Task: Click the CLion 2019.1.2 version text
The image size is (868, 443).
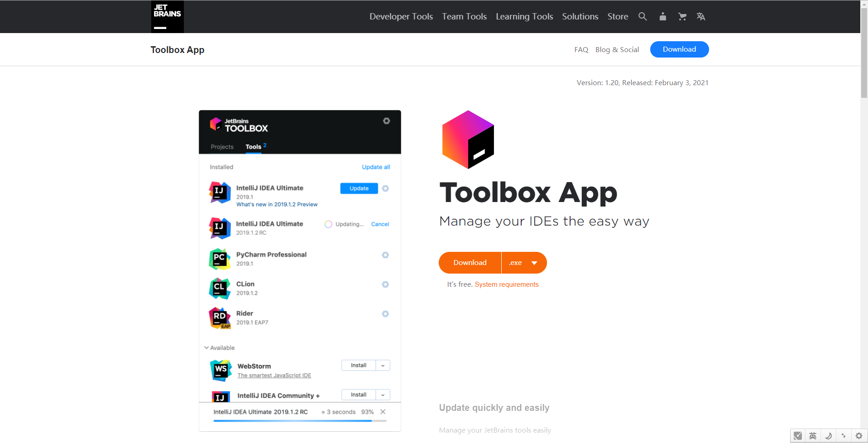Action: pyautogui.click(x=247, y=293)
